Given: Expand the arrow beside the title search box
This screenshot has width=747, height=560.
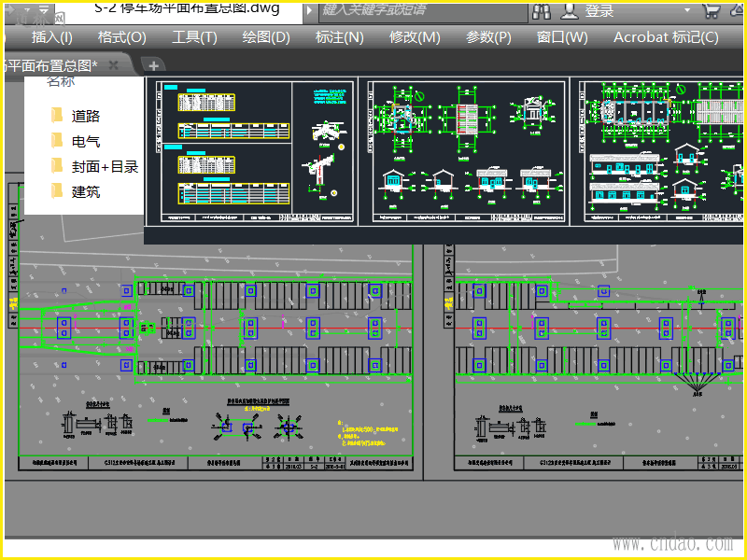Looking at the screenshot, I should [x=310, y=10].
